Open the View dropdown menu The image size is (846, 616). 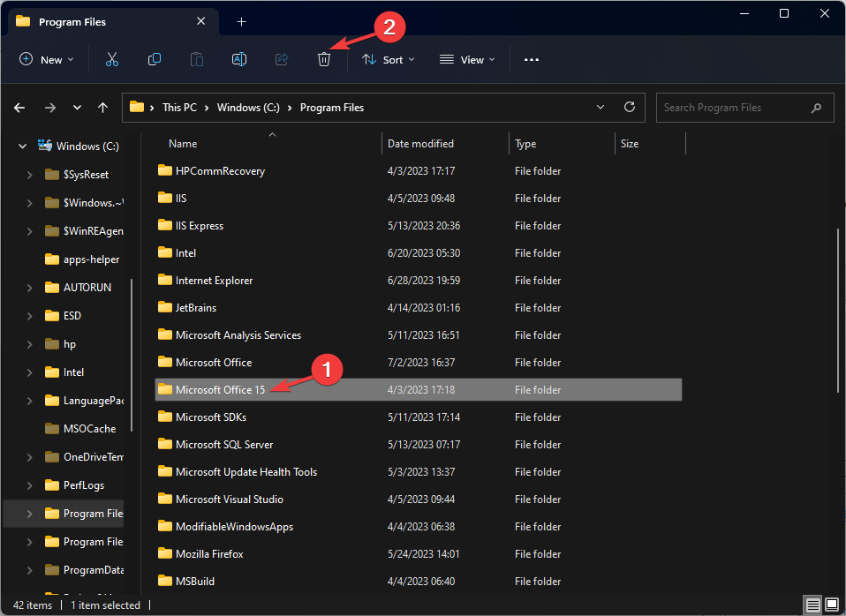point(467,59)
